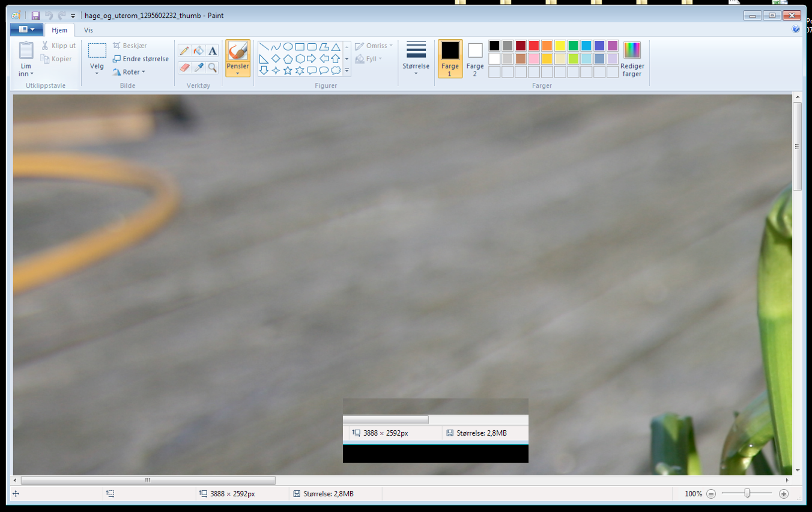Image resolution: width=812 pixels, height=512 pixels.
Task: Activate Farge 1 color selector
Action: (x=450, y=59)
